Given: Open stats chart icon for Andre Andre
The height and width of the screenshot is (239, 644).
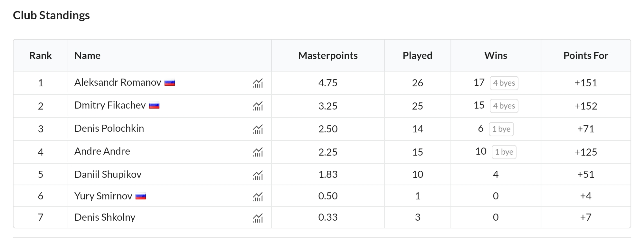Looking at the screenshot, I should tap(258, 152).
